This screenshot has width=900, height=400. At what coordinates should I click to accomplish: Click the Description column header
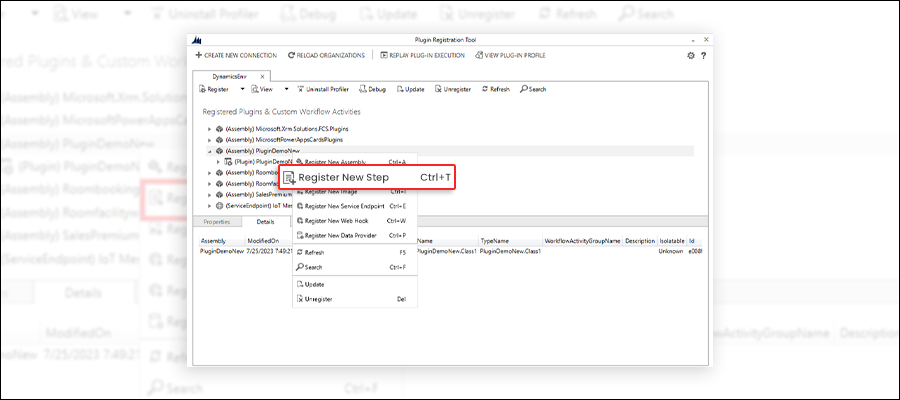point(639,241)
